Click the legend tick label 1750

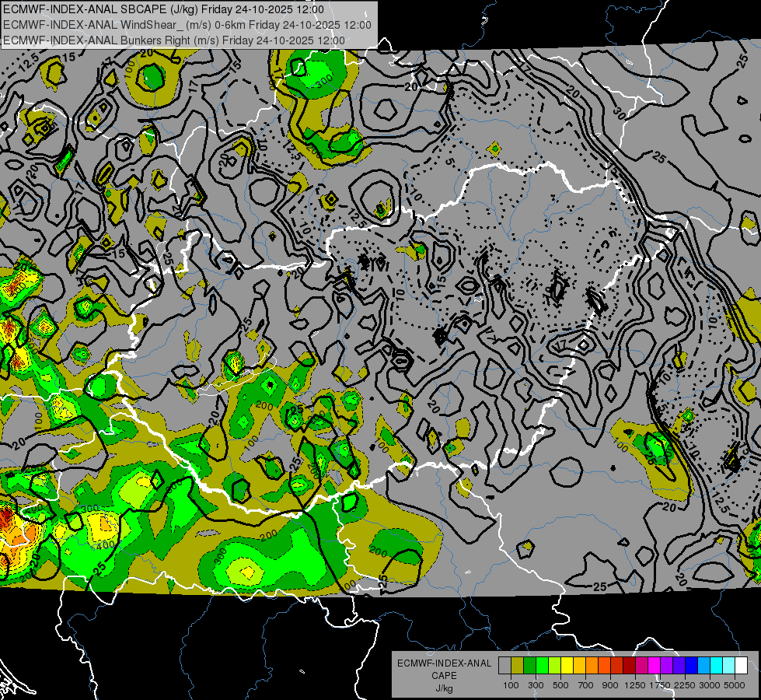click(660, 685)
